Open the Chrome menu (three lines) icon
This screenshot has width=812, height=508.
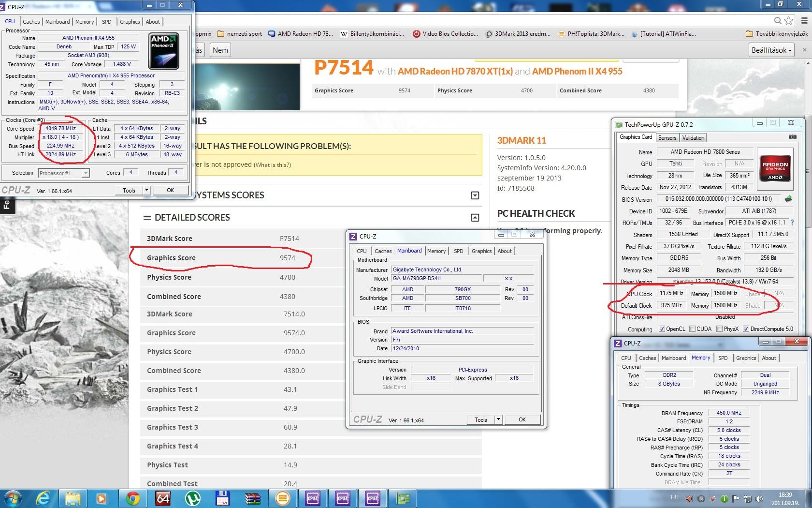click(x=804, y=21)
